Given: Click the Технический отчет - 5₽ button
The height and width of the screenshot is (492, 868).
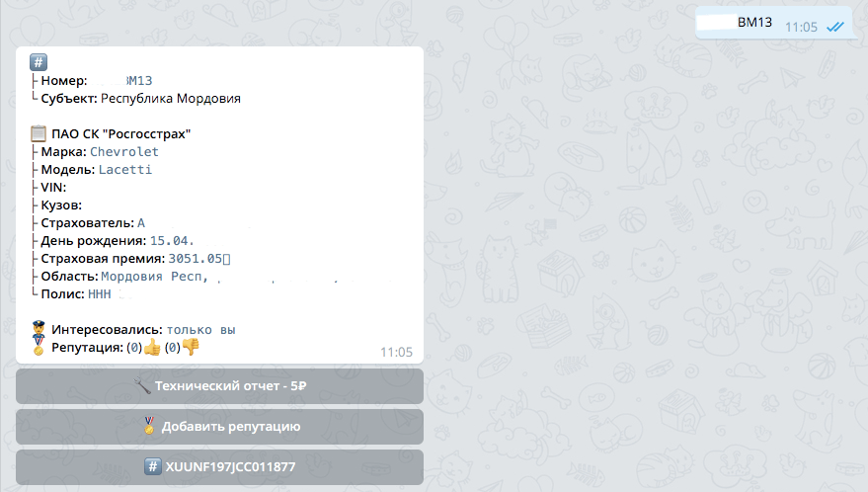Looking at the screenshot, I should 220,386.
